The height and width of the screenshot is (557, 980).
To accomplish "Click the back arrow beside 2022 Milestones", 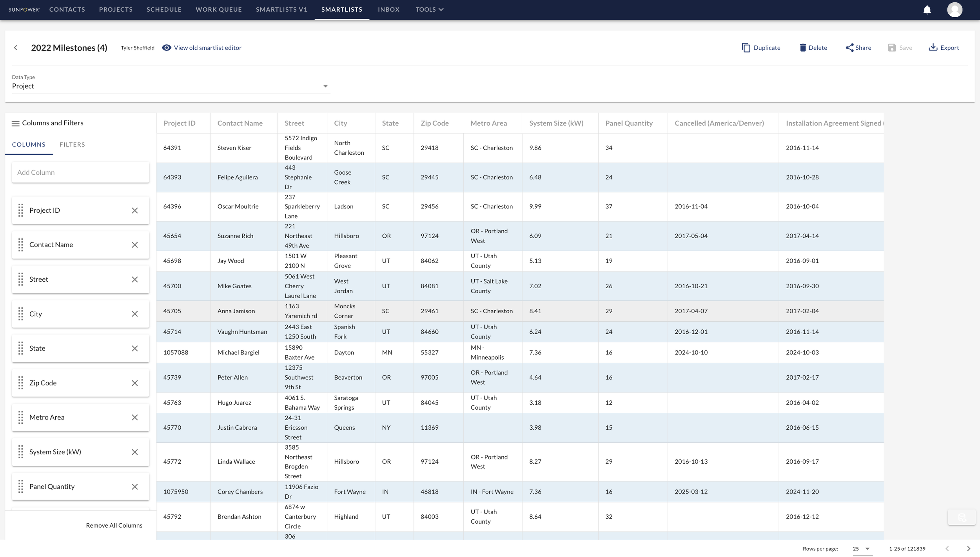I will click(16, 47).
